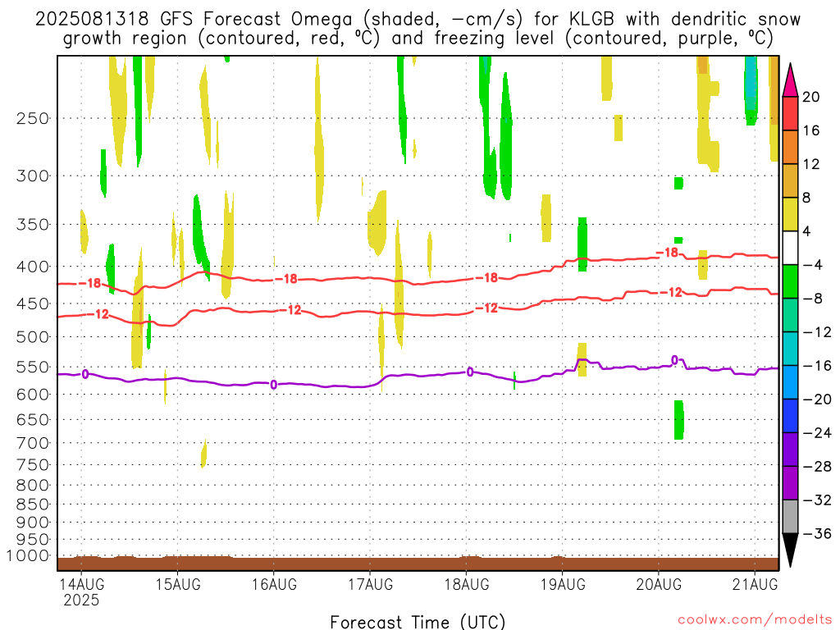
Task: Click the orange 12 to 16 colorbar swatch
Action: click(790, 148)
